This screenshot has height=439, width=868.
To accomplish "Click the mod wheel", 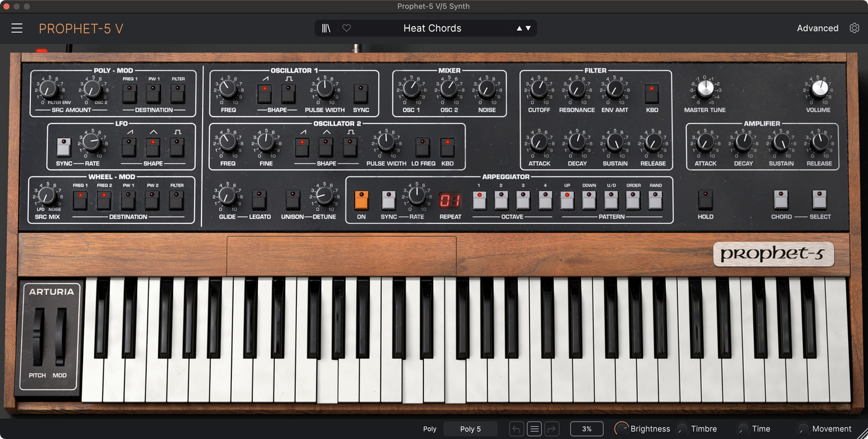I will (x=60, y=337).
